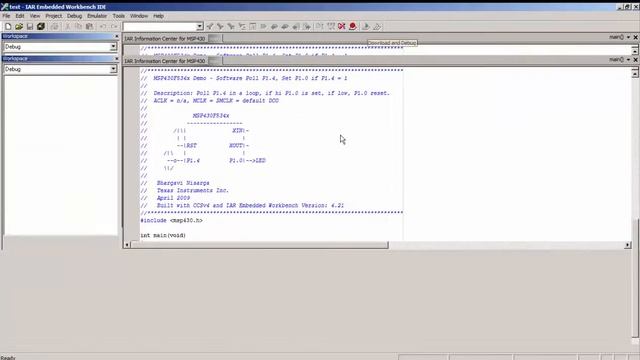Open the lower Workspace Debug configuration dropdown
The image size is (640, 360).
tap(113, 69)
